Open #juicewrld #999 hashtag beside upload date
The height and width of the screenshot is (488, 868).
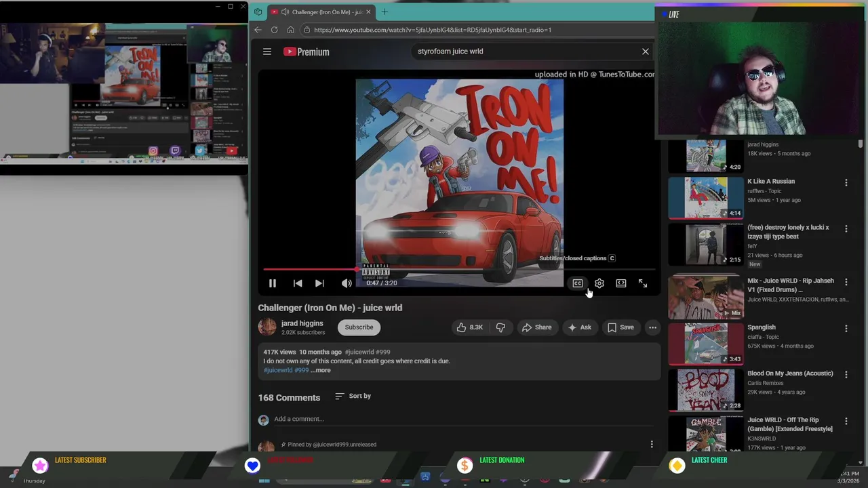[368, 352]
